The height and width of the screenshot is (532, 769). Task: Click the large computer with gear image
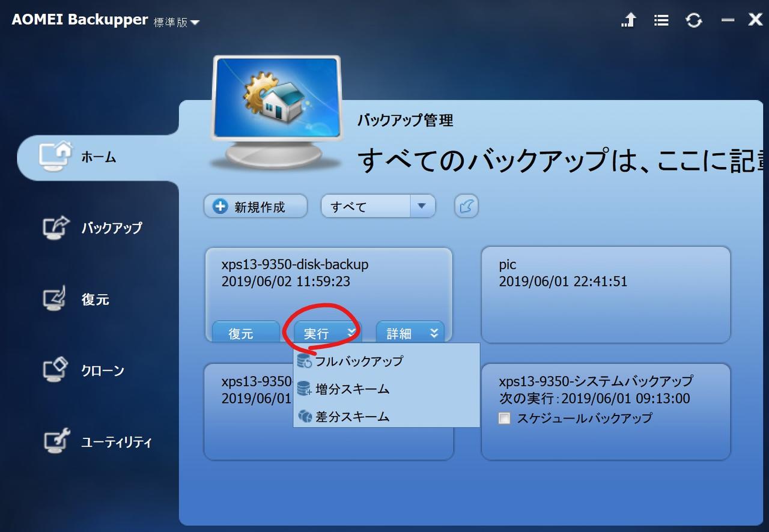277,113
